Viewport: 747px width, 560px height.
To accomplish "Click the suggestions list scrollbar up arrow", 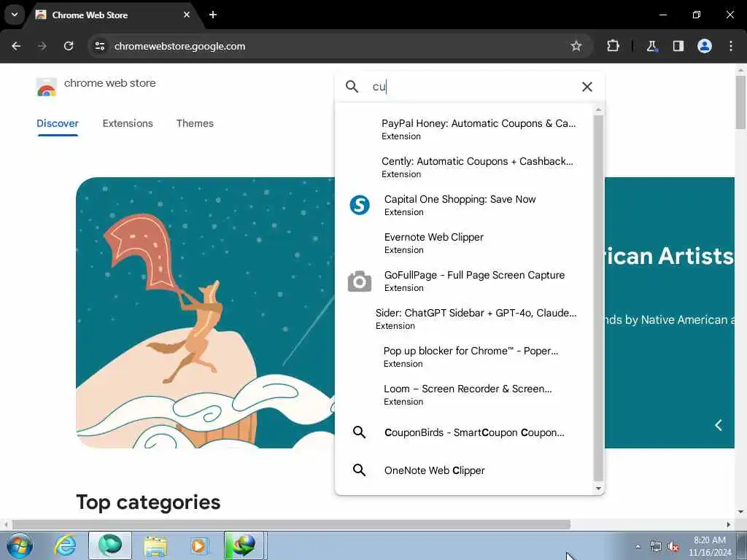I will pyautogui.click(x=598, y=110).
